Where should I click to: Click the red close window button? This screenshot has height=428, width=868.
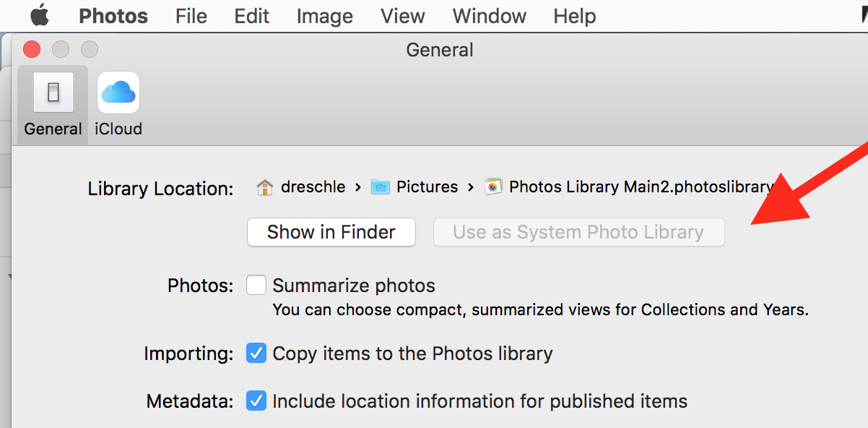(x=32, y=49)
